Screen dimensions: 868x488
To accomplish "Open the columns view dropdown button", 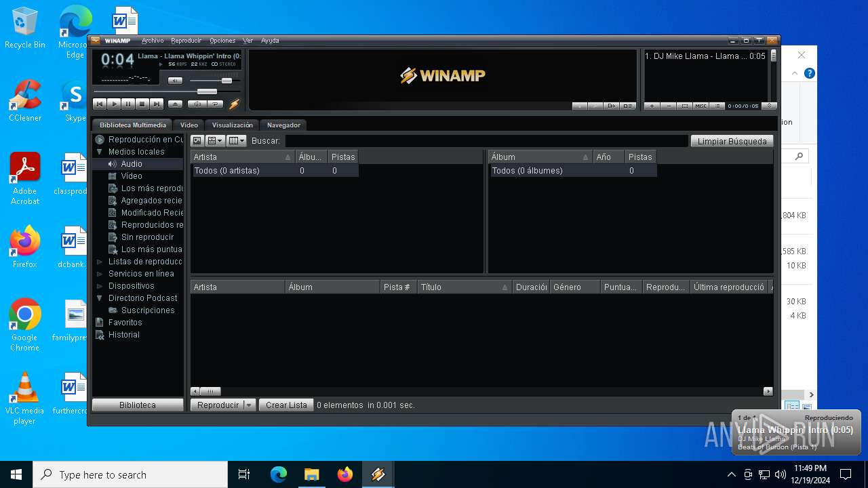I will coord(237,141).
